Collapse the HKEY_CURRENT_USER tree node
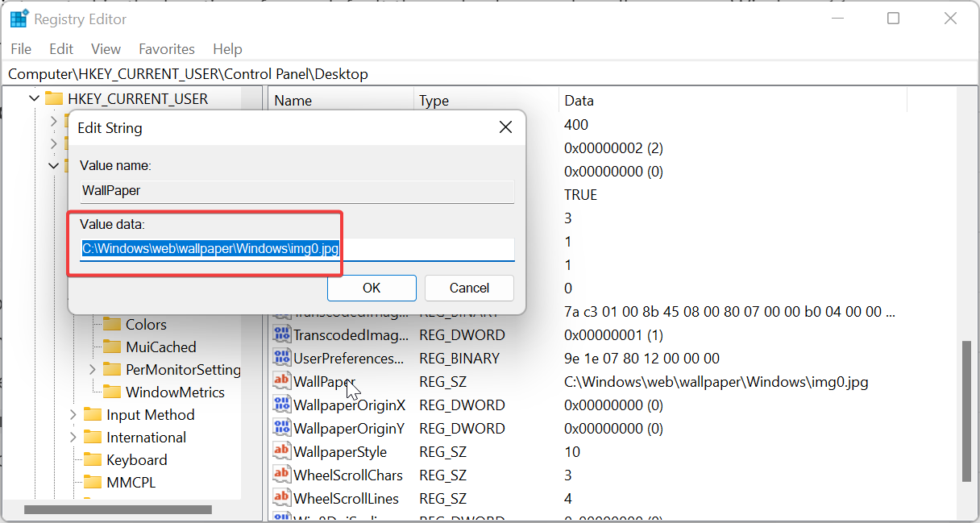This screenshot has height=523, width=980. click(33, 98)
